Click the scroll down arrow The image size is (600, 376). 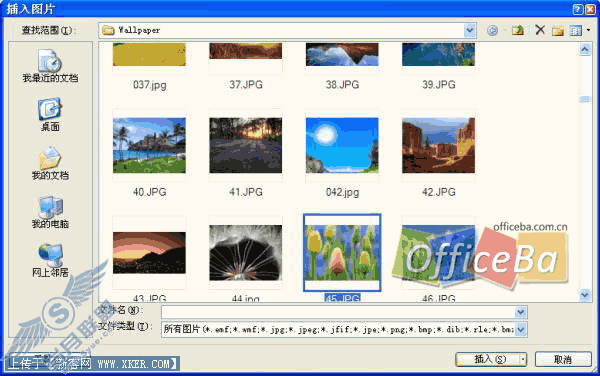585,295
